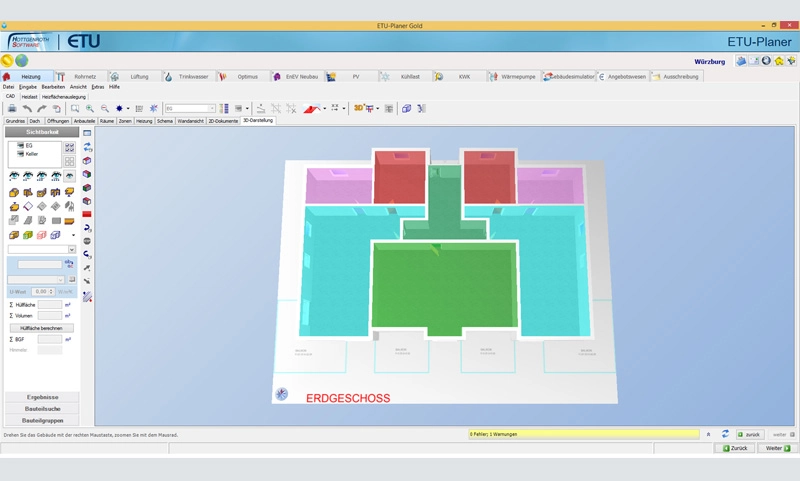
Task: Click the Hüllfläche berechnen button
Action: pos(41,328)
